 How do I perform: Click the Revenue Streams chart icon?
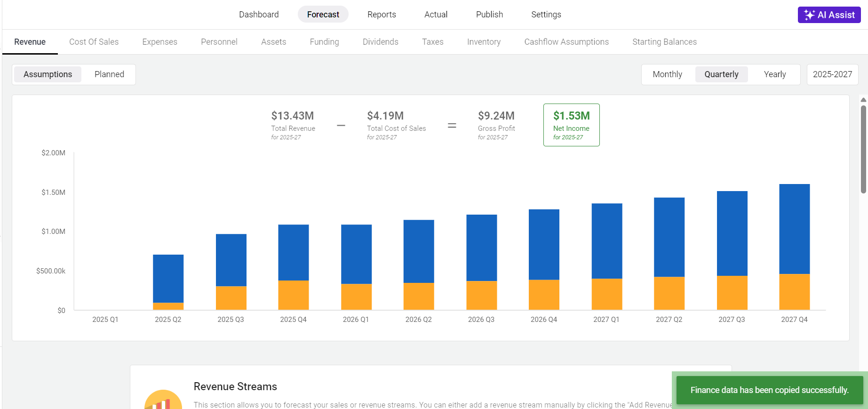pyautogui.click(x=163, y=401)
